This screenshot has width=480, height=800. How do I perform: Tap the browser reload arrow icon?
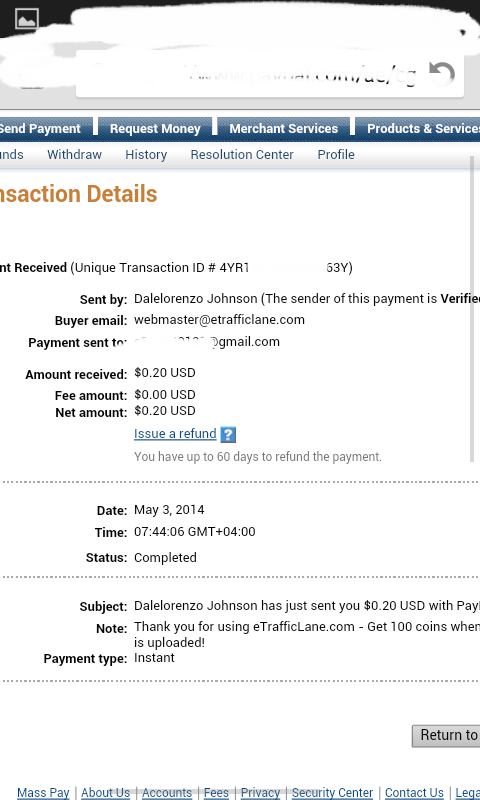[x=442, y=74]
